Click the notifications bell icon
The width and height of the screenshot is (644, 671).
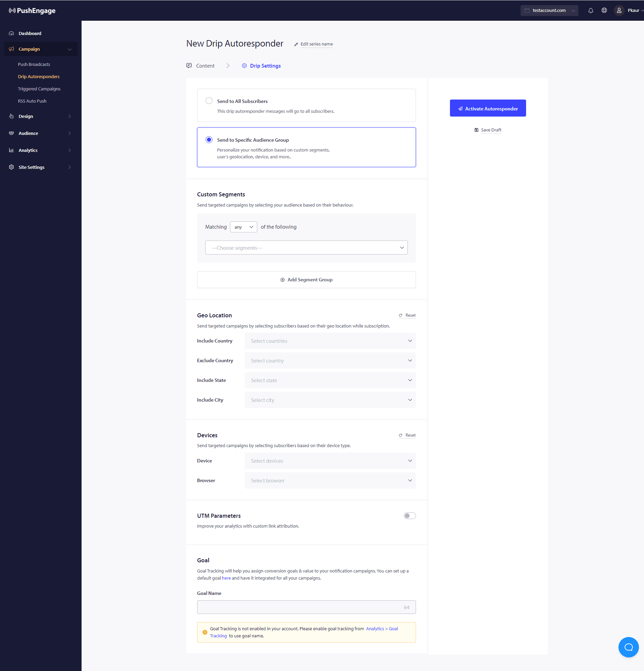(591, 11)
